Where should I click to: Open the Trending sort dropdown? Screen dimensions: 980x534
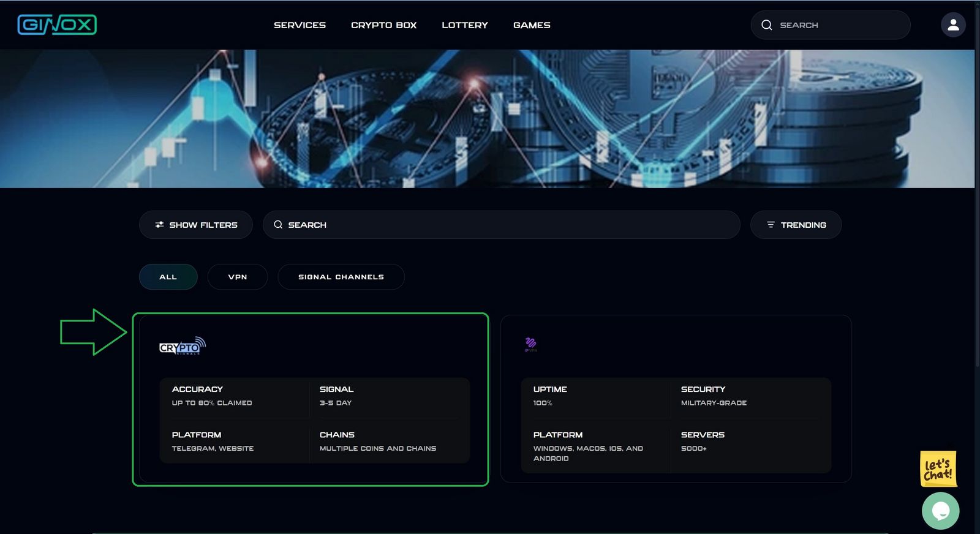796,225
